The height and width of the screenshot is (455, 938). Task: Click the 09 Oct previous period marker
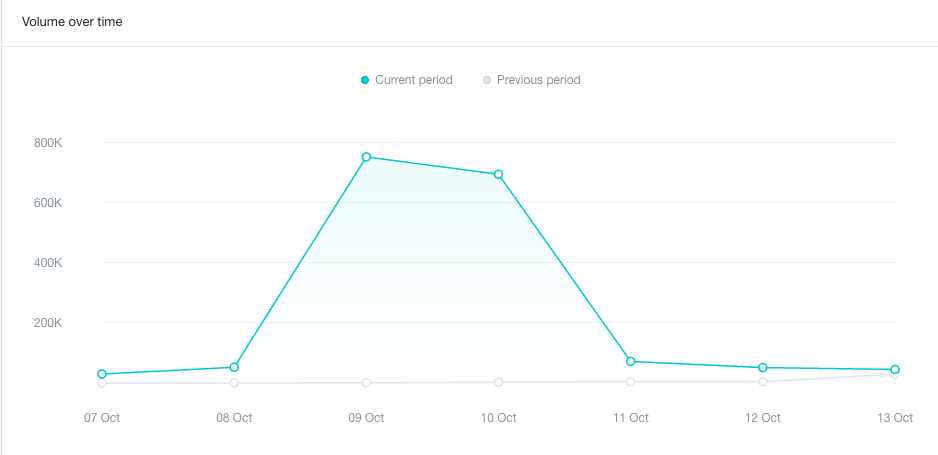point(366,383)
